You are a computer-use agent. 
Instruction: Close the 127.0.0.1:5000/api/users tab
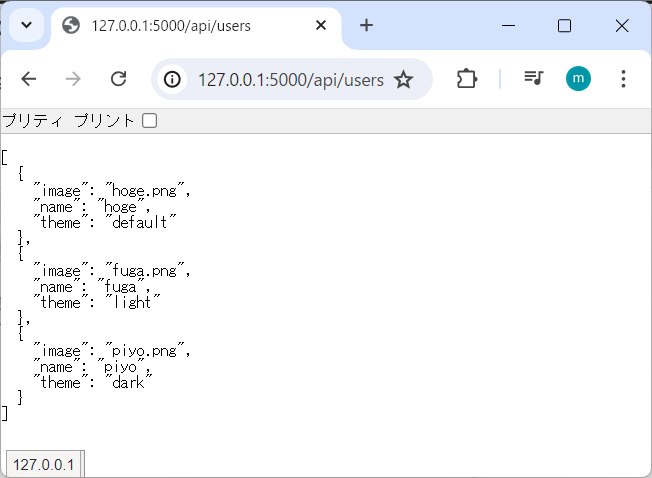coord(321,25)
